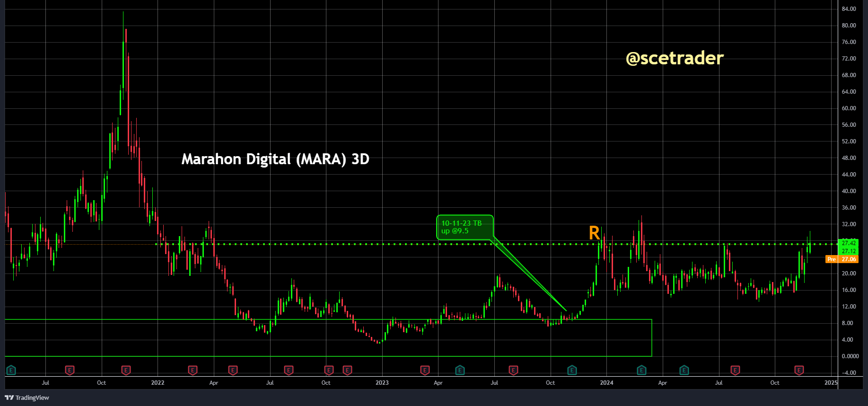Viewport: 868px width, 406px height.
Task: Select the orange 'R' resistance label
Action: click(x=594, y=233)
